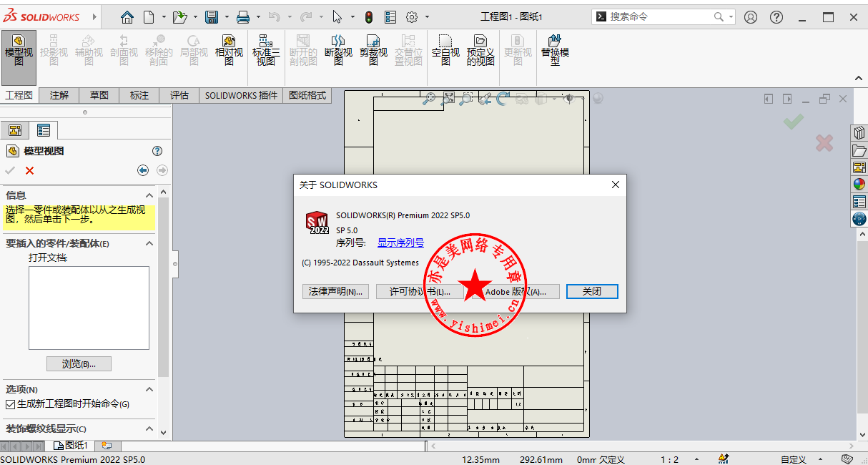Collapse 要插入的零件/装配体 section
Viewport: 868px width, 465px height.
click(x=149, y=243)
